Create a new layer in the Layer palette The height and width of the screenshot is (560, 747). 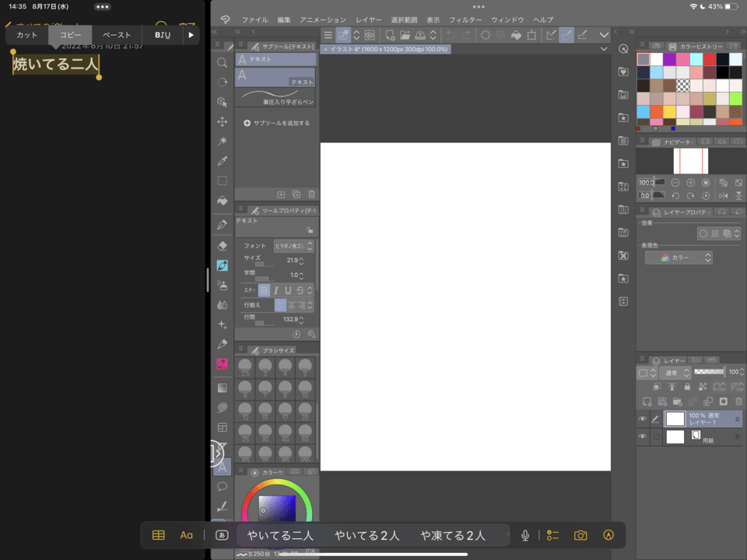pyautogui.click(x=647, y=402)
